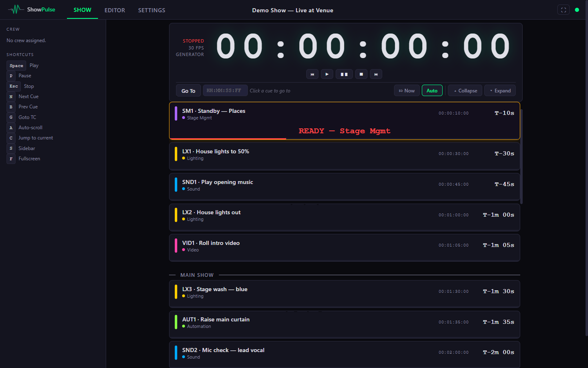Open the SETTINGS tab
The height and width of the screenshot is (368, 588).
pyautogui.click(x=151, y=10)
